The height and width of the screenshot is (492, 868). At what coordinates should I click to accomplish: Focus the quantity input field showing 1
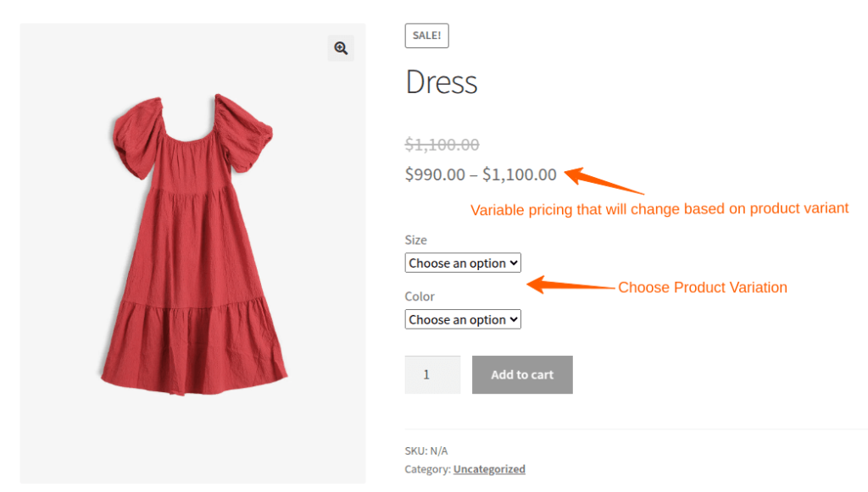(x=432, y=375)
